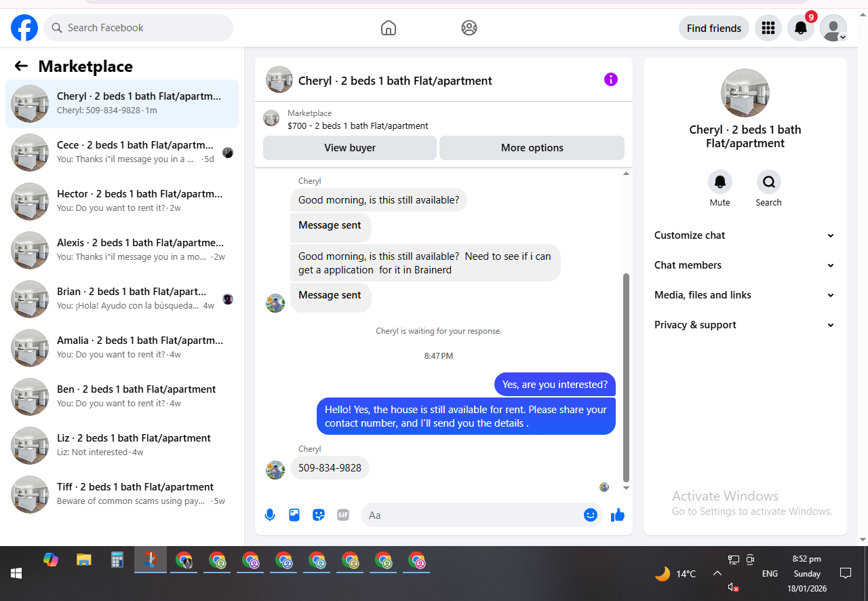This screenshot has width=868, height=601.
Task: Open Cheryl conversation in the list
Action: tap(122, 104)
